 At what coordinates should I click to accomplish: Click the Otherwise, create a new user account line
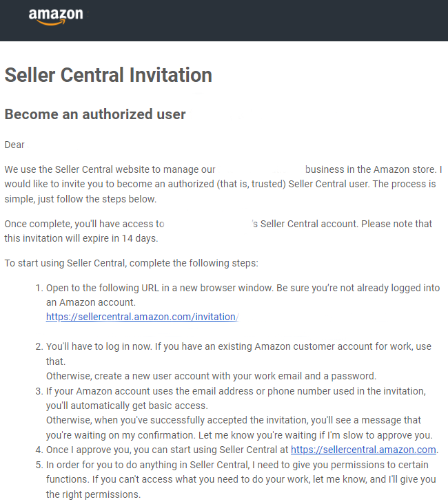click(211, 376)
